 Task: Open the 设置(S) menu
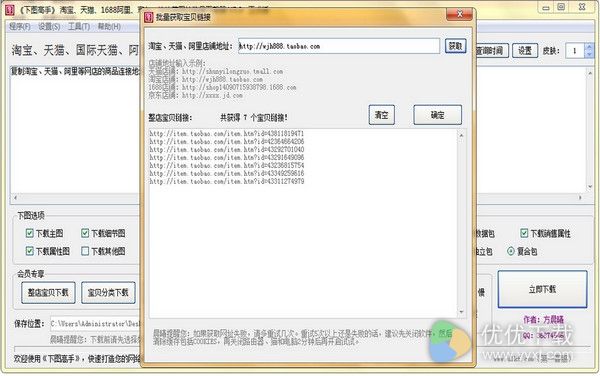pos(49,26)
